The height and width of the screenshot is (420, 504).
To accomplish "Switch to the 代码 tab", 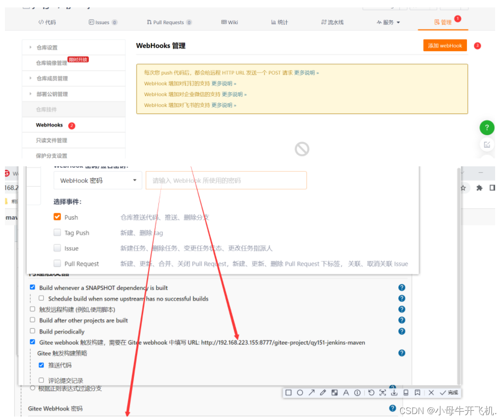I will (47, 23).
